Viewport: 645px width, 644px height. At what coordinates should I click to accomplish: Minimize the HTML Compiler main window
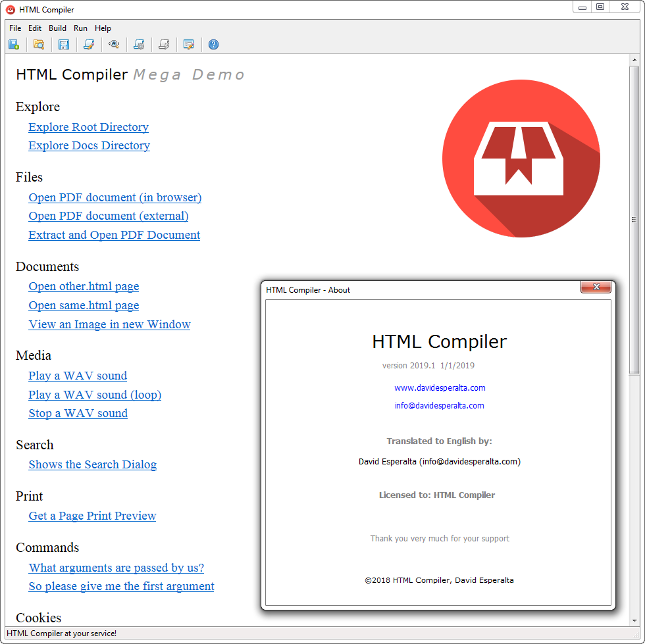pos(582,7)
